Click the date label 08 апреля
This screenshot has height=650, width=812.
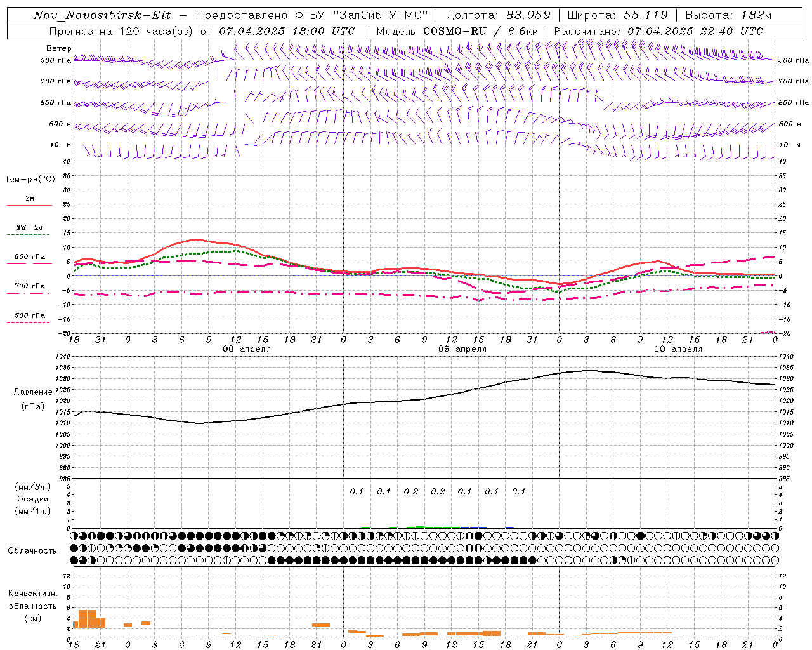tap(246, 349)
